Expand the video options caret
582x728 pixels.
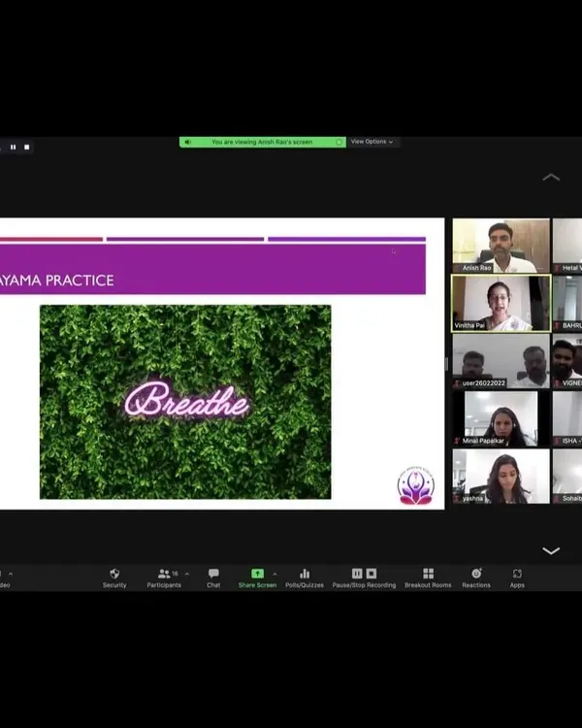pos(11,575)
